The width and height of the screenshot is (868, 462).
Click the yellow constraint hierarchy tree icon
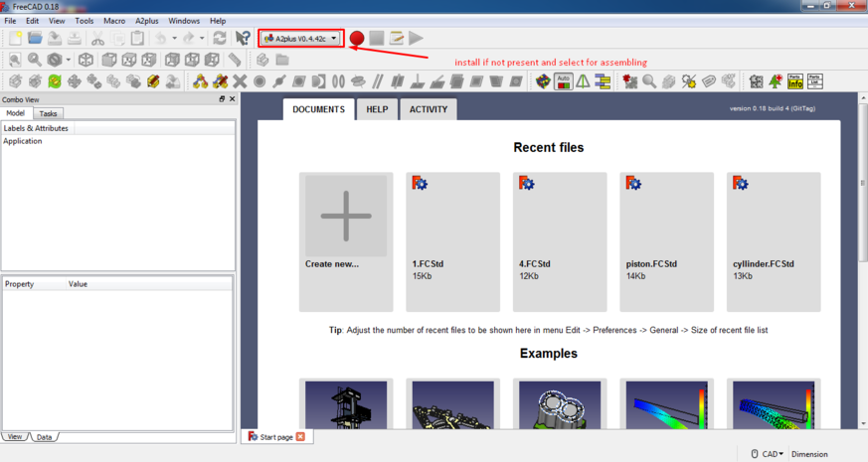click(603, 81)
